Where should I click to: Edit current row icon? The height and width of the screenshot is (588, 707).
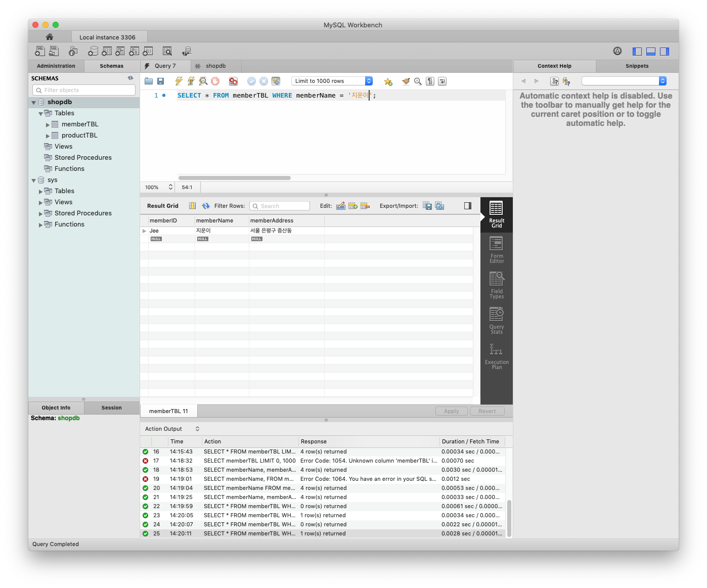(341, 206)
